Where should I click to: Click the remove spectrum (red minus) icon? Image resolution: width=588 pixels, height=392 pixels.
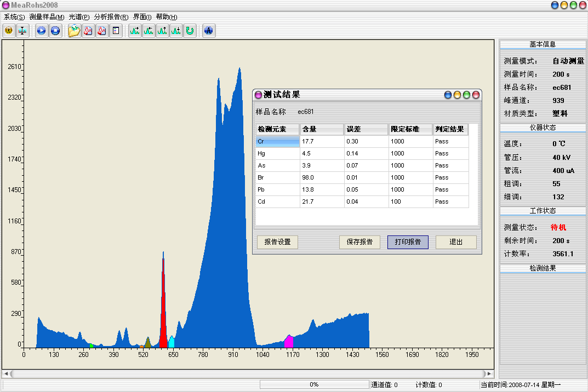click(102, 31)
